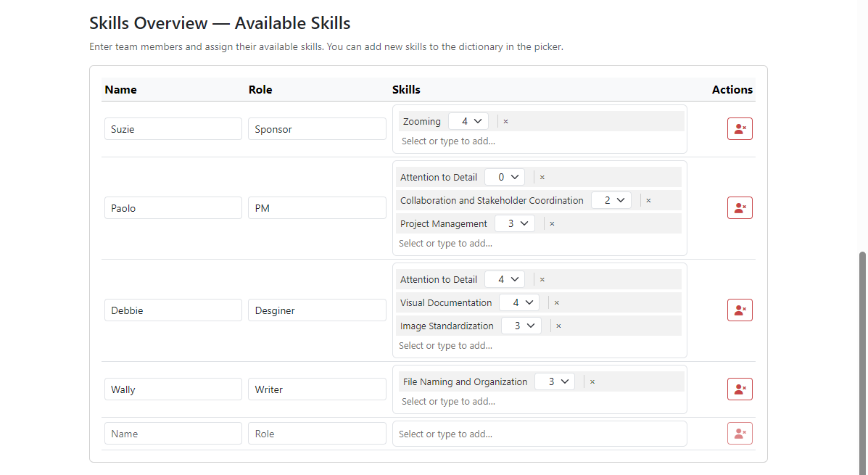Remove the Visual Documentation skill
868x475 pixels.
click(x=556, y=303)
